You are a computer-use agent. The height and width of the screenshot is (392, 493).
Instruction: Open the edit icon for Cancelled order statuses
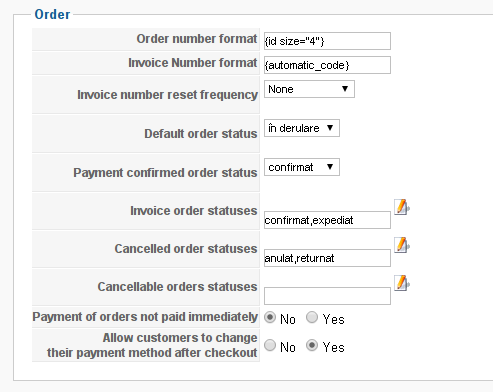pyautogui.click(x=402, y=245)
